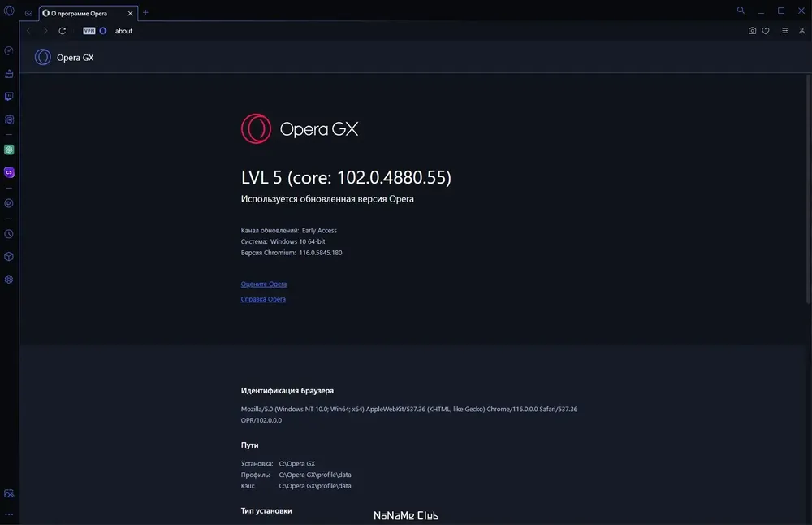The height and width of the screenshot is (525, 812).
Task: Reload the about page
Action: [63, 31]
